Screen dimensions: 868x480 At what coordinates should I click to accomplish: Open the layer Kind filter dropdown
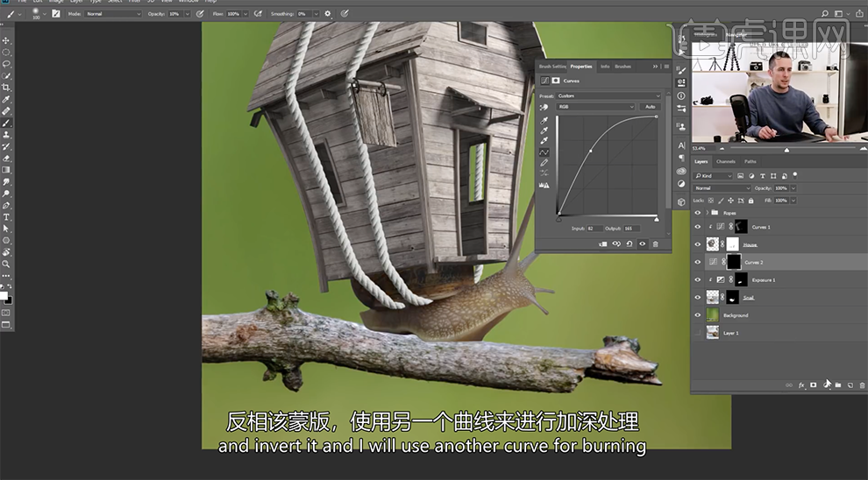click(x=714, y=176)
